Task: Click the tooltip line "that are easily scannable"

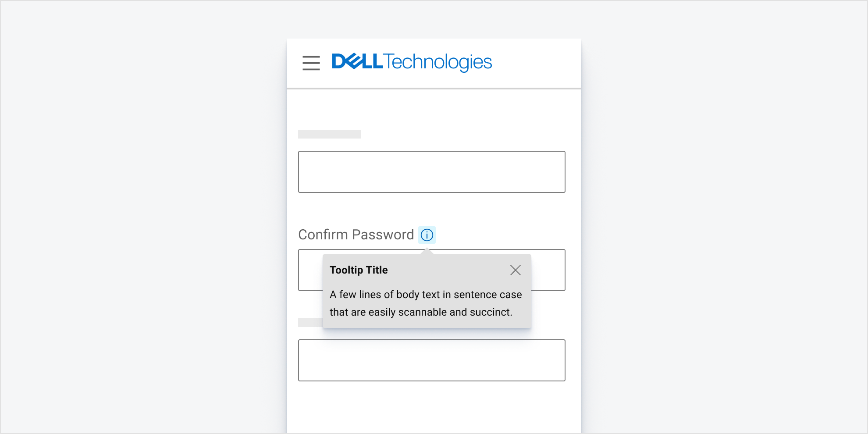Action: click(x=421, y=312)
